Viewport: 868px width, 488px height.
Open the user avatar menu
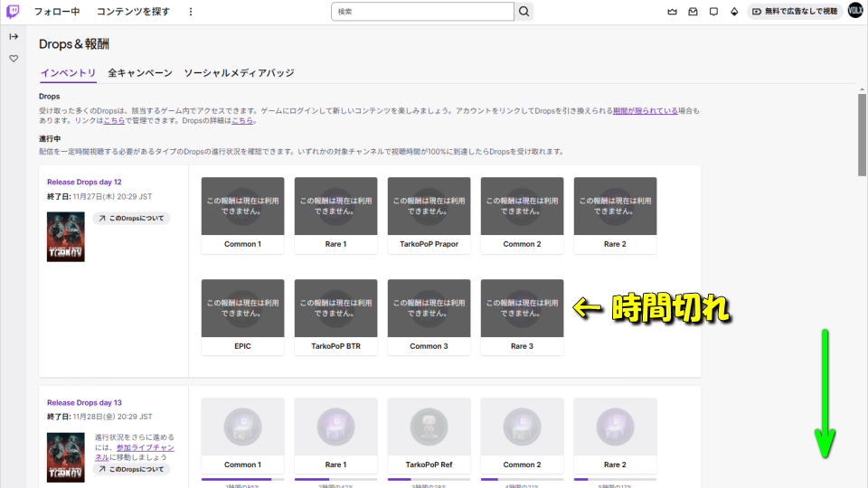point(855,11)
